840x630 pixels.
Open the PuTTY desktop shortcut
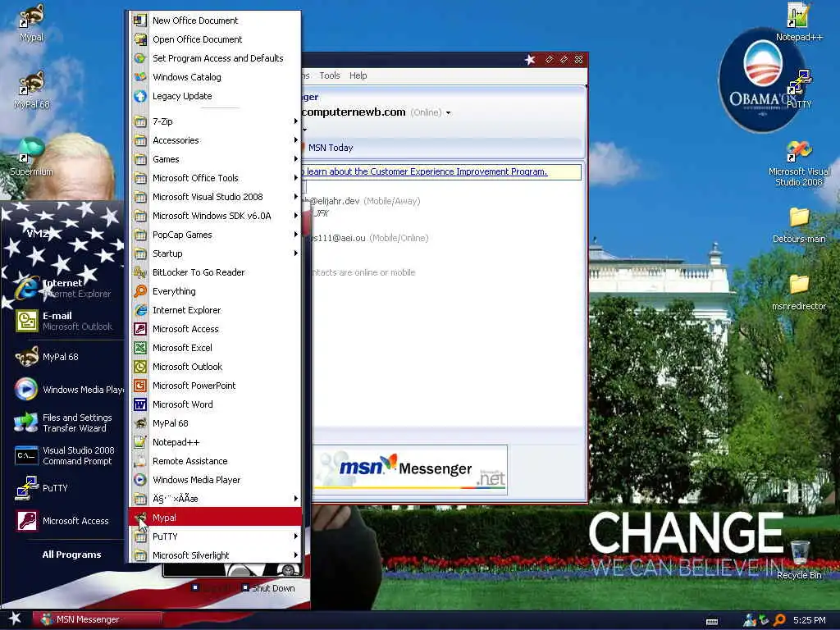point(799,89)
